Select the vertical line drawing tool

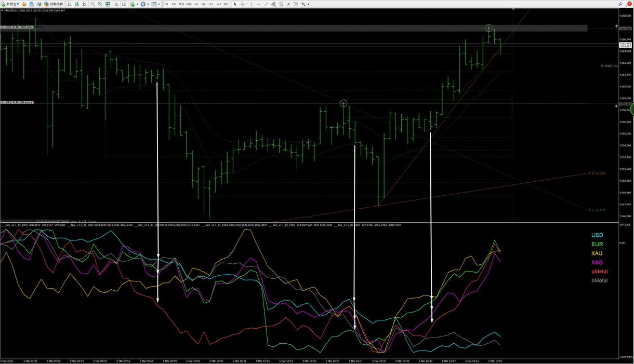(252, 4)
